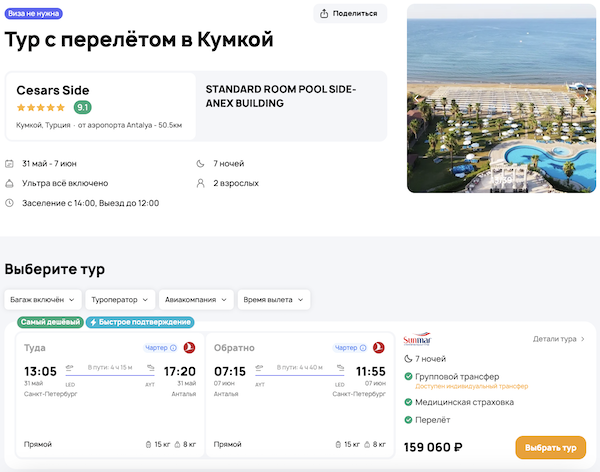Open the Детали тура link
This screenshot has width=600, height=472.
(559, 339)
